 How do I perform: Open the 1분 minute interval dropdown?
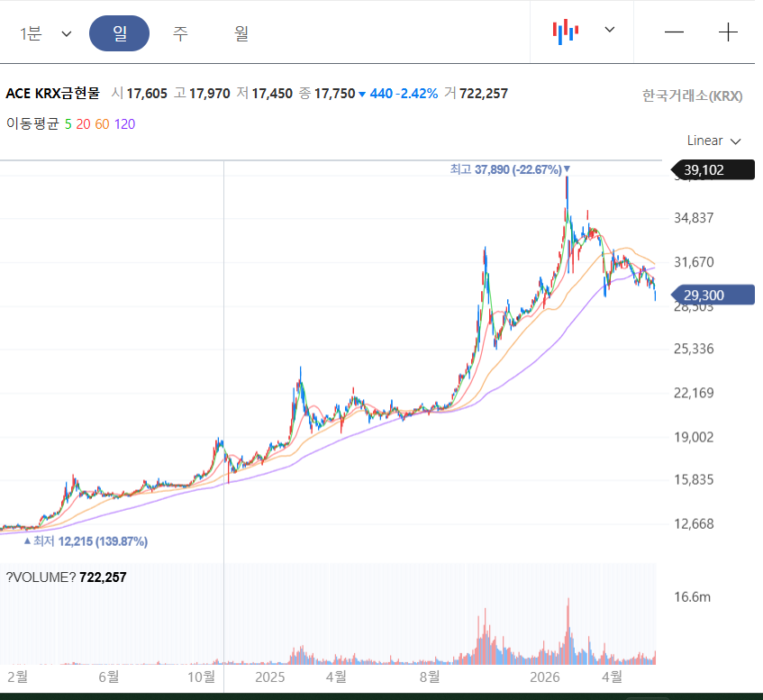pos(45,33)
